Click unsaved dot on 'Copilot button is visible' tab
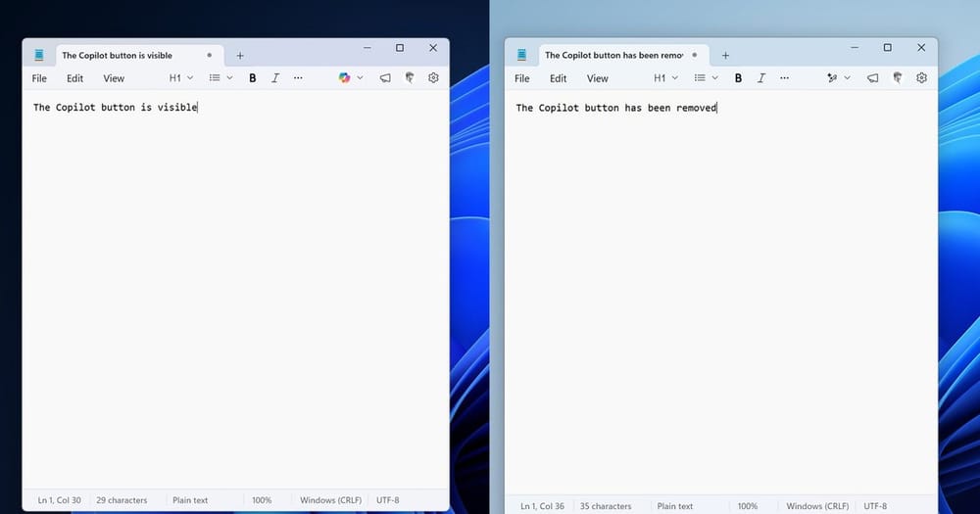 coord(210,55)
